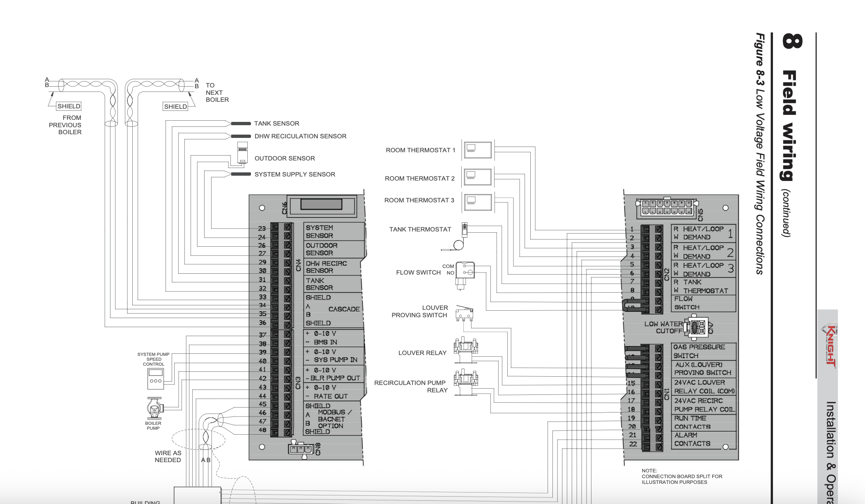The image size is (865, 504).
Task: Click the Room Thermostat 2 icon
Action: coord(478,177)
